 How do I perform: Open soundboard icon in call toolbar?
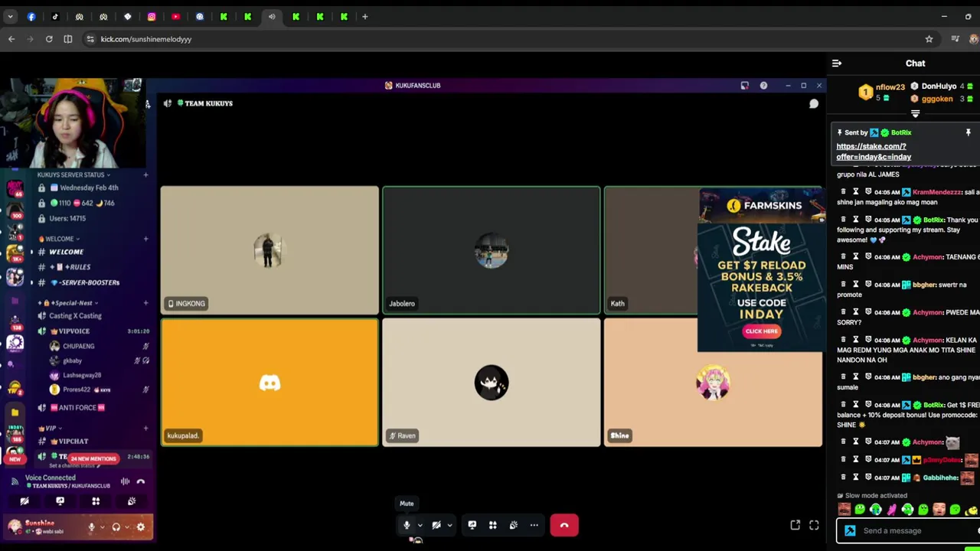(514, 525)
